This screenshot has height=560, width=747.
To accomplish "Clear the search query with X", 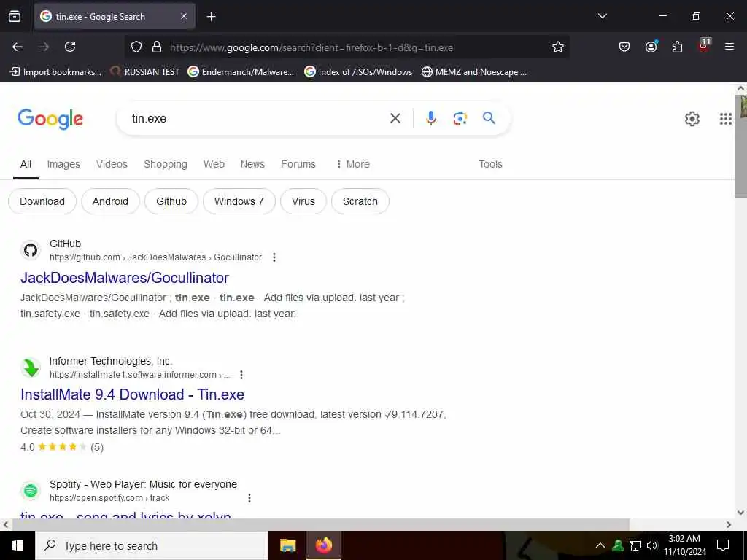I will click(x=395, y=118).
